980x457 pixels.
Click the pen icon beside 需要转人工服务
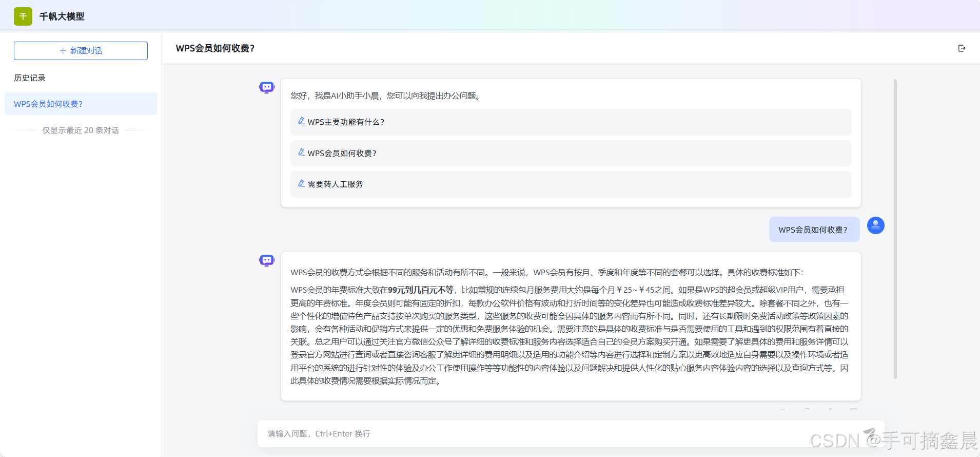coord(302,183)
